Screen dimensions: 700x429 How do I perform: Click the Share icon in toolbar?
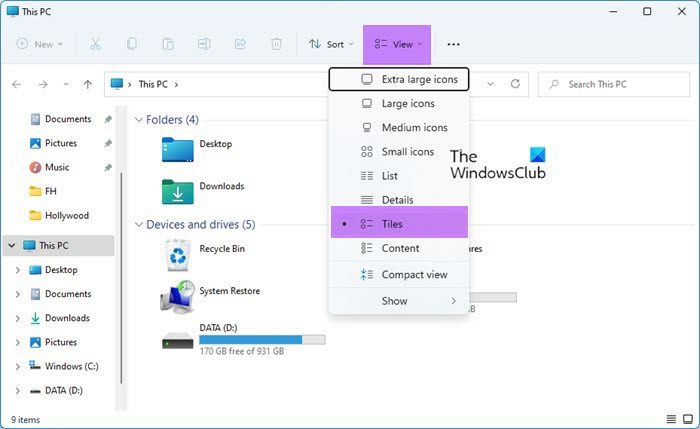tap(240, 44)
